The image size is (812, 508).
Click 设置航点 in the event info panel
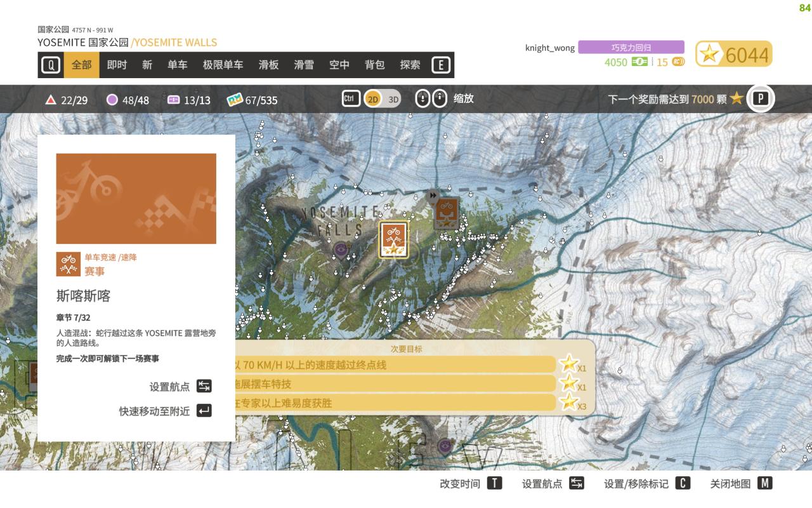(169, 386)
